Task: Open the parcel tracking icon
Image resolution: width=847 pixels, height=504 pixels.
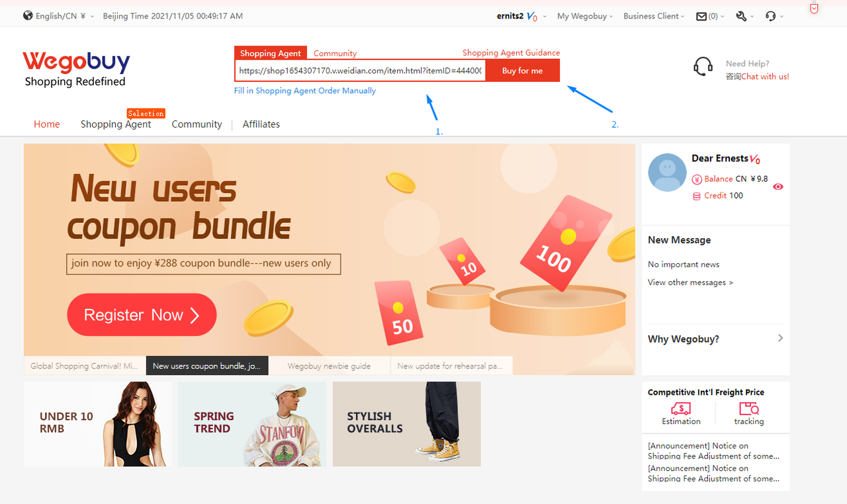Action: coord(749,409)
